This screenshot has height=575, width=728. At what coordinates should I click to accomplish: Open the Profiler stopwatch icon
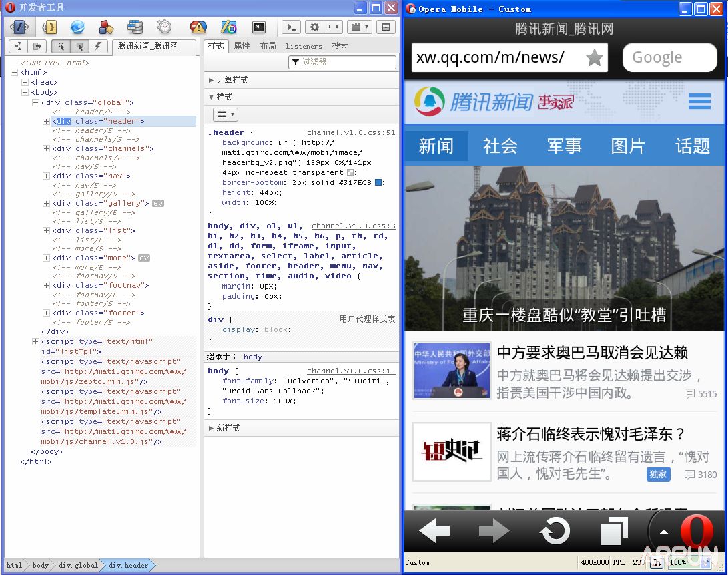pos(165,27)
